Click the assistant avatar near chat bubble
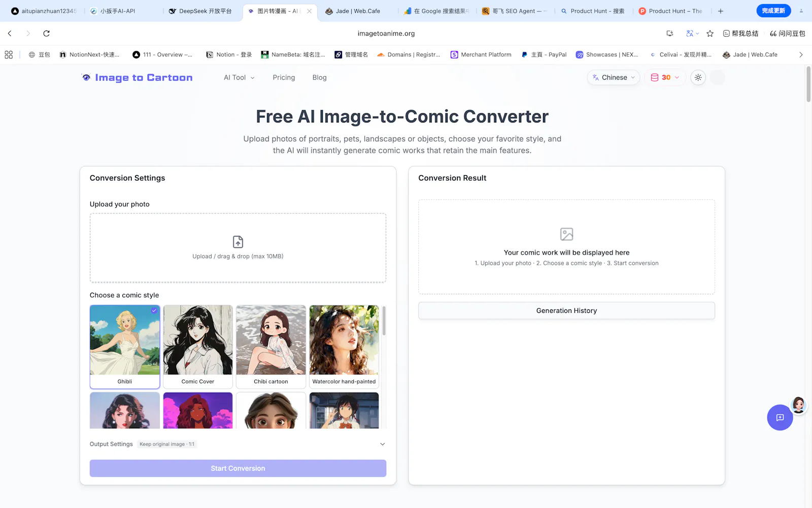Image resolution: width=812 pixels, height=508 pixels. point(799,405)
